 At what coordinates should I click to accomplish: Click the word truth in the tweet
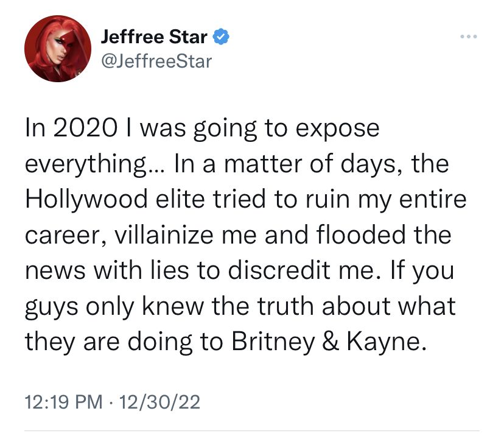tap(285, 306)
